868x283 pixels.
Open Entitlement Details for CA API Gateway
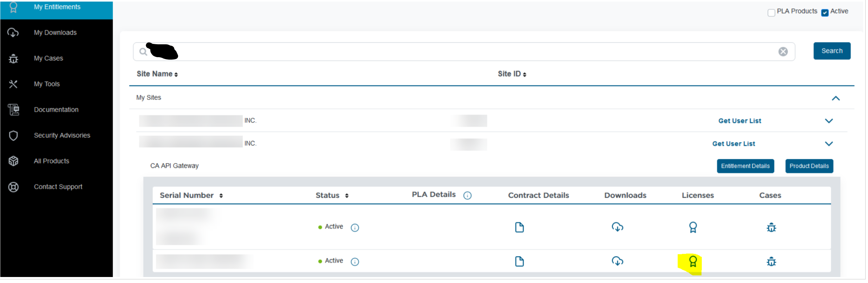click(x=745, y=166)
